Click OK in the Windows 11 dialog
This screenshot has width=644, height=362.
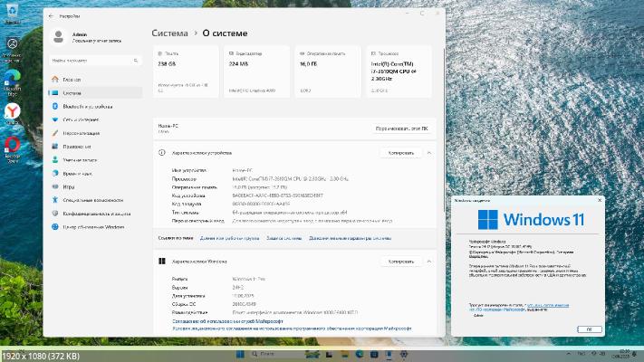tap(590, 329)
